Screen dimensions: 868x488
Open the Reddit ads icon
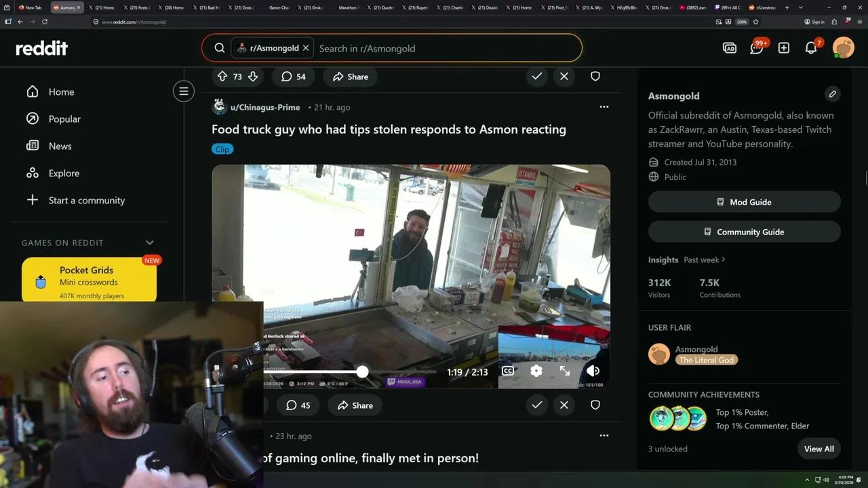pyautogui.click(x=730, y=48)
